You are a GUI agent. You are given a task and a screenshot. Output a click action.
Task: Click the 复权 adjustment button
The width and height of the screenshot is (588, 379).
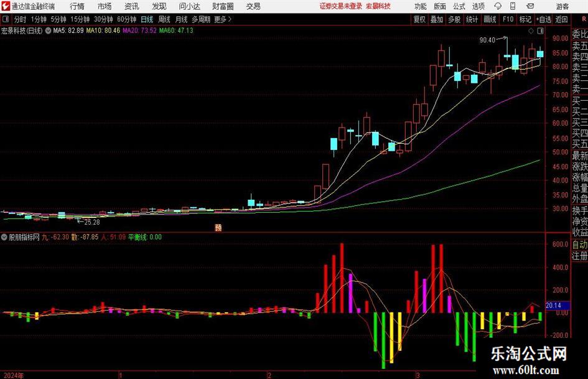419,19
